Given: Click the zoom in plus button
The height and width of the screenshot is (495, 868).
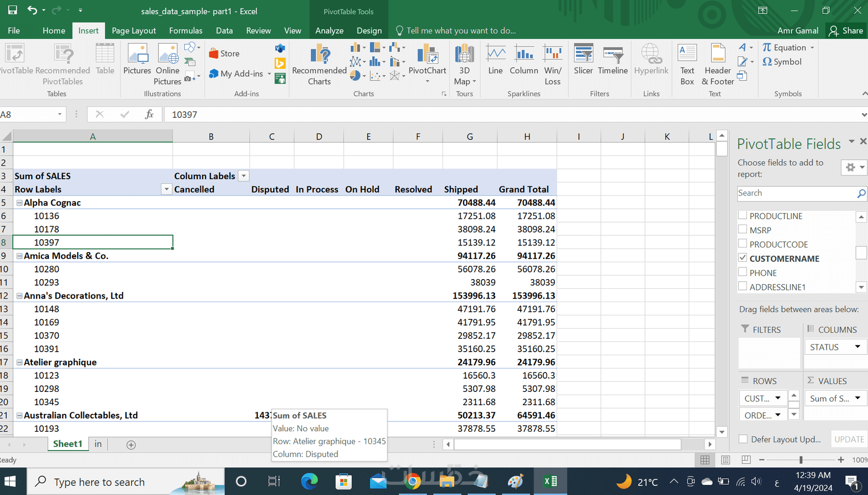Looking at the screenshot, I should tap(841, 460).
